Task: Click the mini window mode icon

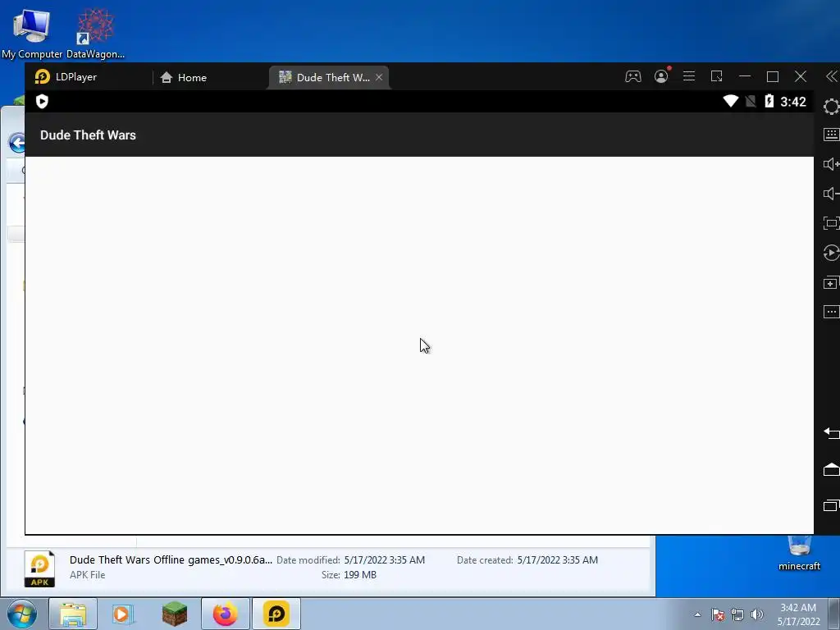Action: tap(717, 76)
